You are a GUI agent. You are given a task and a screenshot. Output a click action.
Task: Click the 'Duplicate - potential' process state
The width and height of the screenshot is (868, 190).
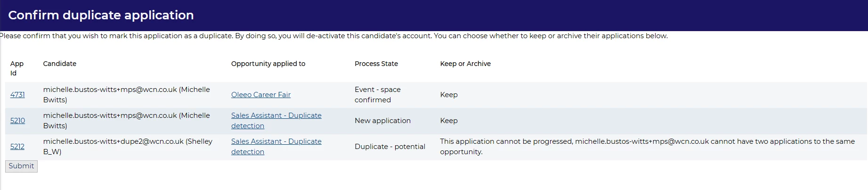click(x=389, y=147)
